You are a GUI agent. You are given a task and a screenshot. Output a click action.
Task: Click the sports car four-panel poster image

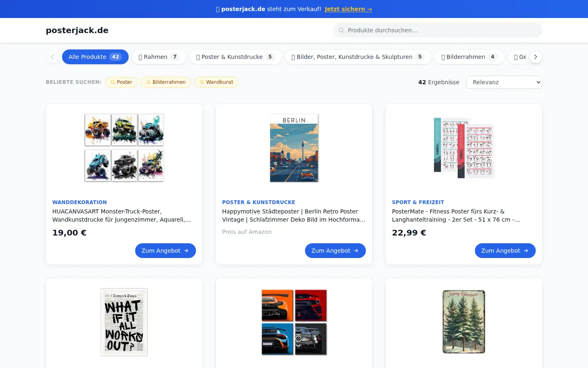coord(294,322)
